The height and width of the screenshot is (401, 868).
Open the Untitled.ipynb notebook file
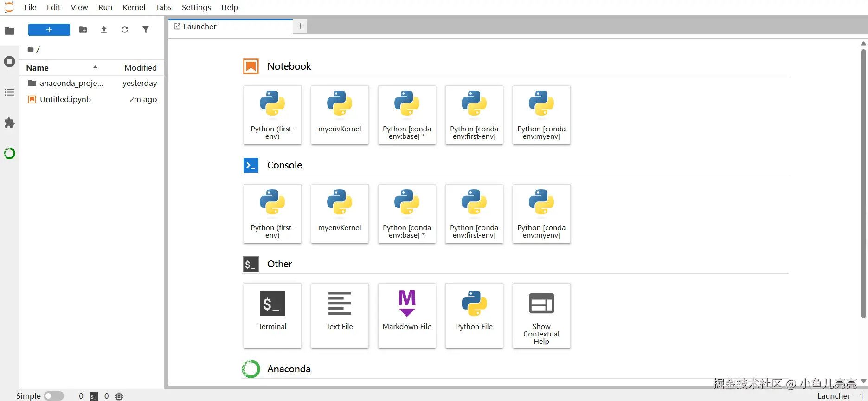pyautogui.click(x=65, y=99)
